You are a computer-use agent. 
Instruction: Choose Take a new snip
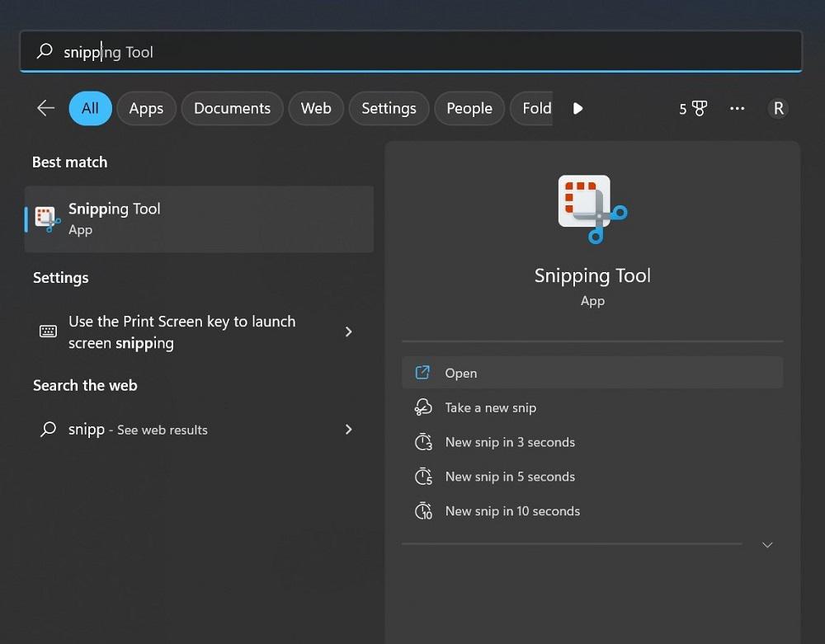coord(490,407)
